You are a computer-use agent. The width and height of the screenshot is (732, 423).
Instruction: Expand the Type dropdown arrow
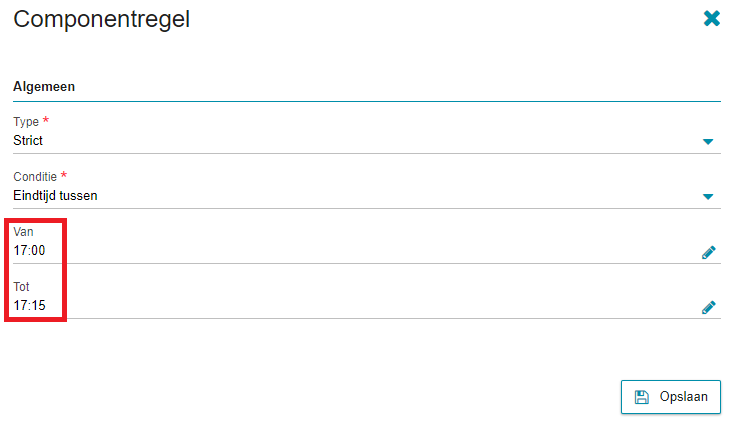pyautogui.click(x=708, y=141)
